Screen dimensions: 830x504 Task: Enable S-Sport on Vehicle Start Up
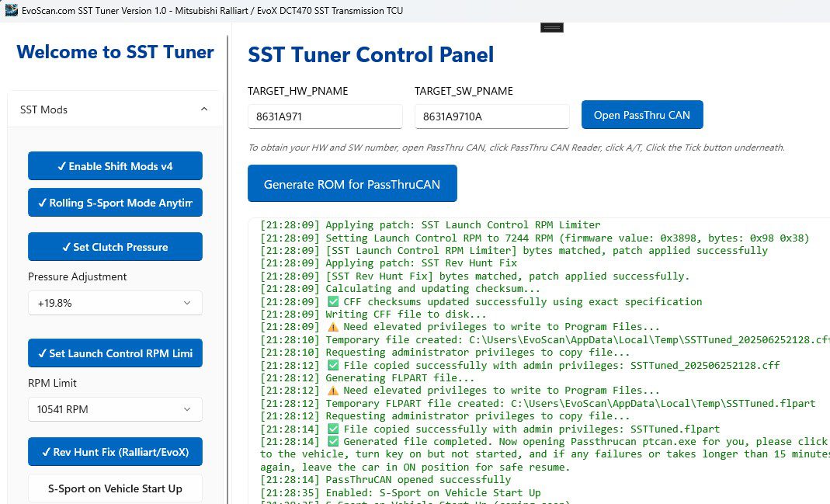click(x=116, y=488)
